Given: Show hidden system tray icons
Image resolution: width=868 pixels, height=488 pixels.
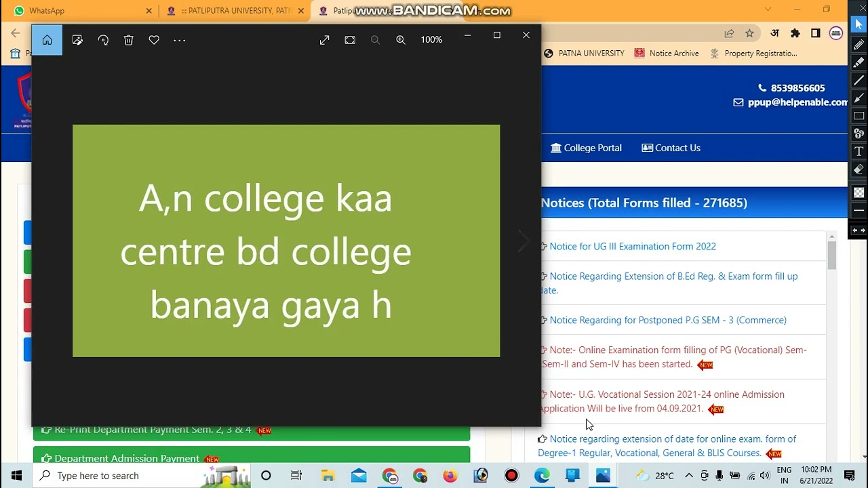Looking at the screenshot, I should pyautogui.click(x=689, y=476).
